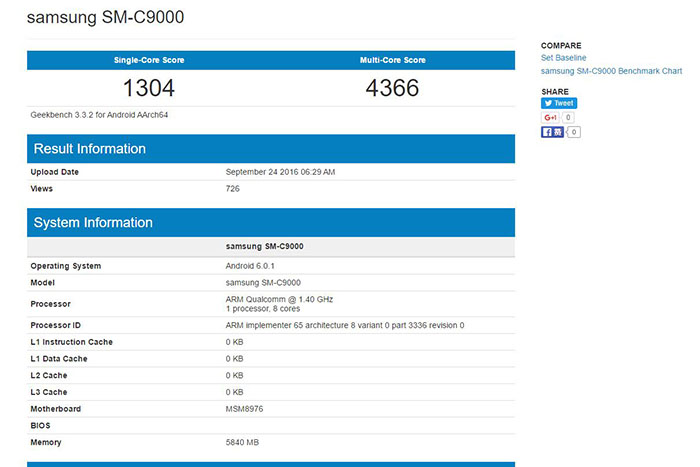
Task: Click the L1 Data Cache label
Action: coord(59,359)
